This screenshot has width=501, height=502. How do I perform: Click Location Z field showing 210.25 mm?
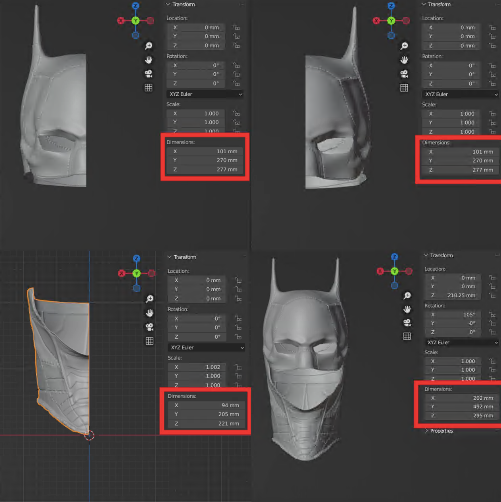[x=452, y=295]
